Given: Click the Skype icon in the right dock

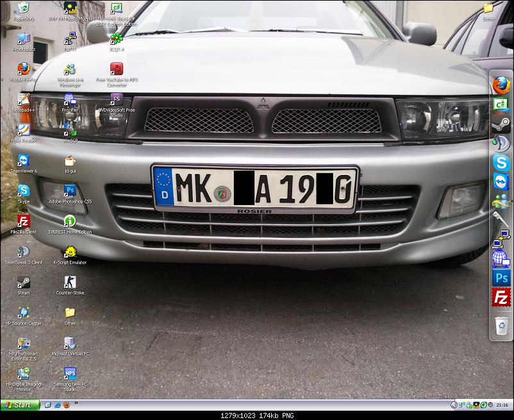Looking at the screenshot, I should click(501, 163).
